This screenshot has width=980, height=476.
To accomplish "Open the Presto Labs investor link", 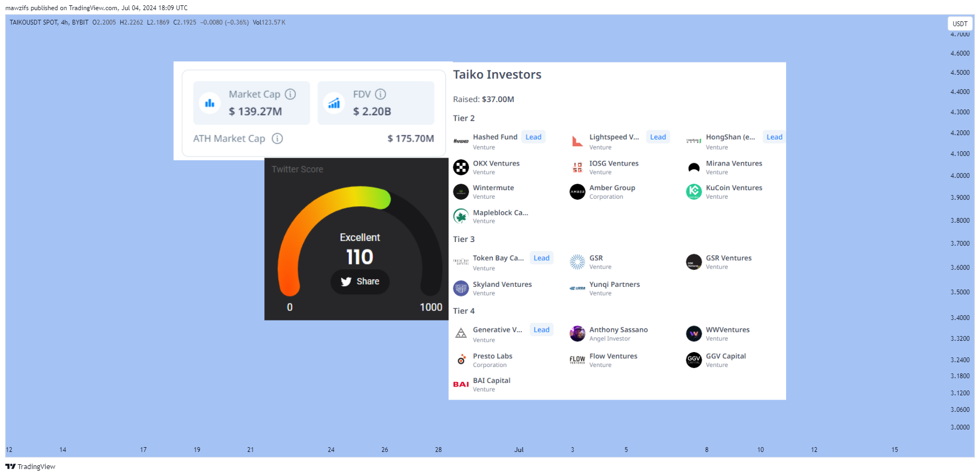I will click(492, 356).
